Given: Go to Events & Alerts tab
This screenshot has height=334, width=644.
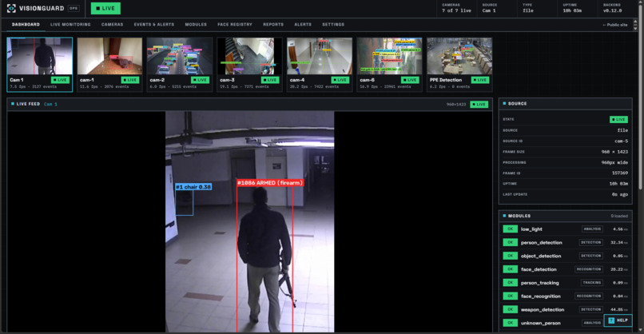Looking at the screenshot, I should 154,25.
